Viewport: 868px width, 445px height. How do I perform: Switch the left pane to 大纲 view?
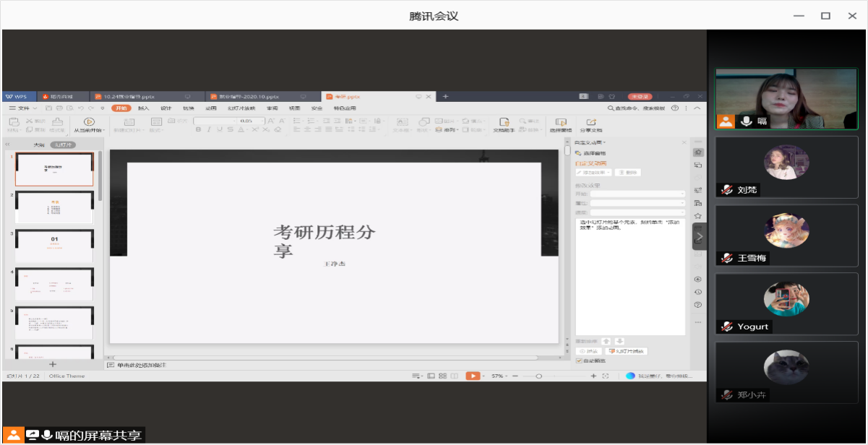coord(40,145)
